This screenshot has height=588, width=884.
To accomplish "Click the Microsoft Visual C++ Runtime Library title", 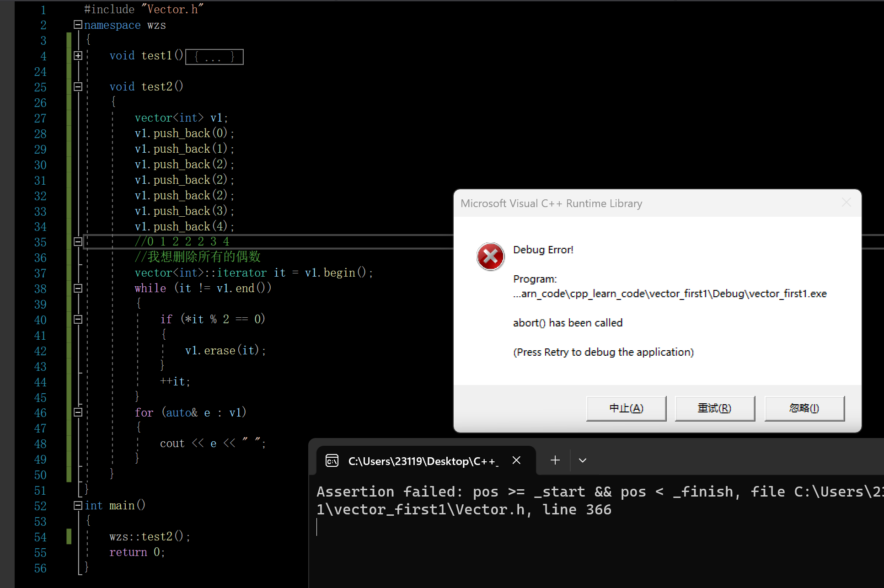I will pos(552,203).
